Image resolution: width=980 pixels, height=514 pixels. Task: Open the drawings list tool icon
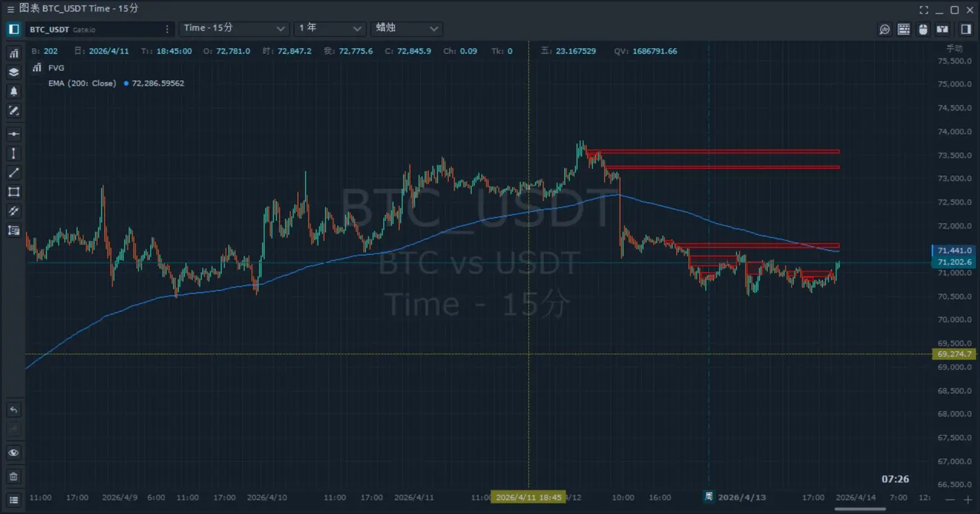pos(14,230)
